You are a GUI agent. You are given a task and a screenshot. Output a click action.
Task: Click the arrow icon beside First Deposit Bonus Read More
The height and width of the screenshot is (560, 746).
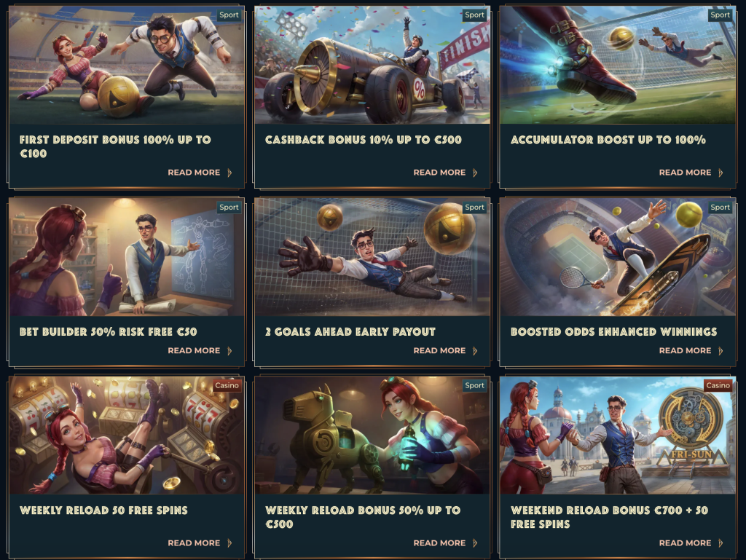click(229, 173)
